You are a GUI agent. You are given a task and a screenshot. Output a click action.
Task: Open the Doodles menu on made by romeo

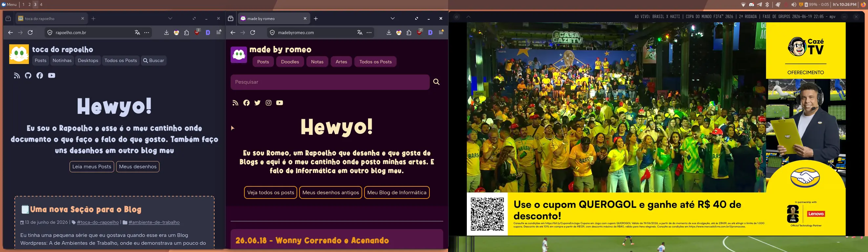point(290,62)
